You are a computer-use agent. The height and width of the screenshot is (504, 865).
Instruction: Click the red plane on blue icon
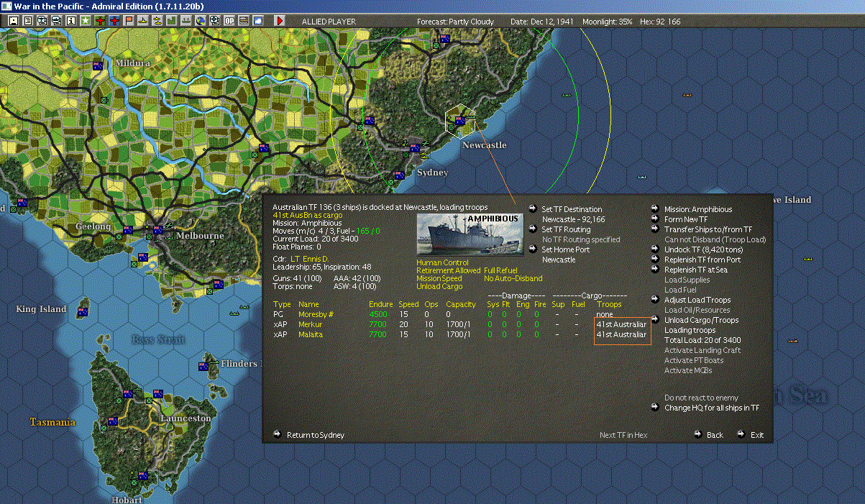click(x=114, y=21)
